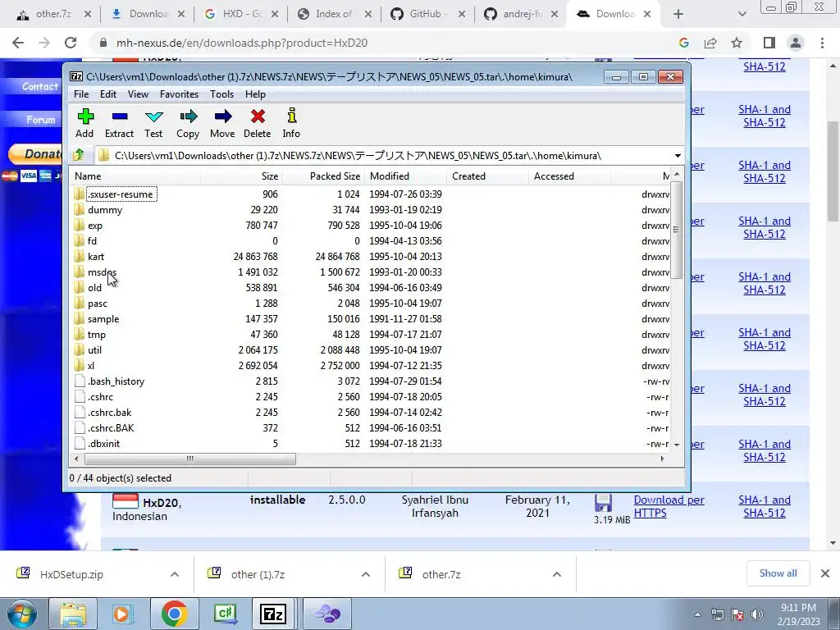840x630 pixels.
Task: Open the Chrome share icon
Action: coord(710,43)
